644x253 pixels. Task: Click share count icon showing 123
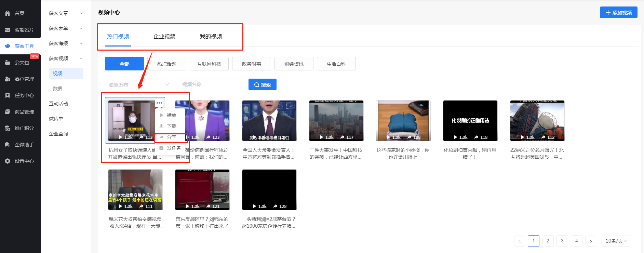[x=209, y=137]
